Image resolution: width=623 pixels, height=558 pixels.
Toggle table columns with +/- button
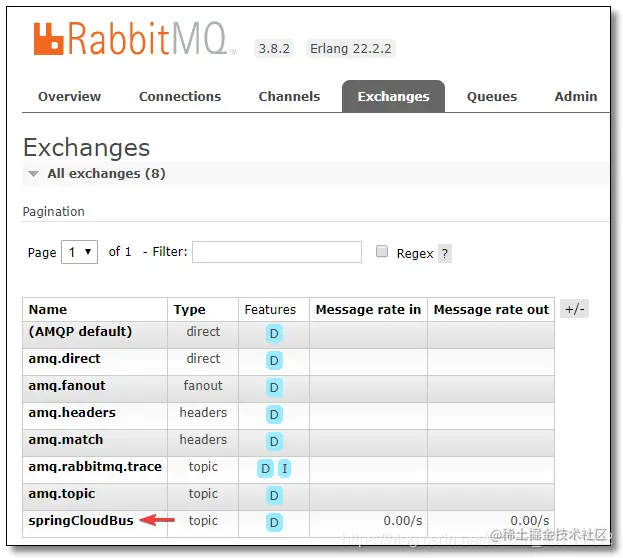(575, 309)
